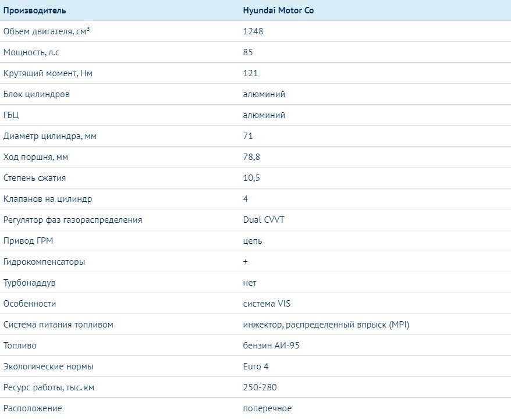The height and width of the screenshot is (420, 511).
Task: Click the 'Крутящий момент, Нм' label
Action: click(x=48, y=73)
